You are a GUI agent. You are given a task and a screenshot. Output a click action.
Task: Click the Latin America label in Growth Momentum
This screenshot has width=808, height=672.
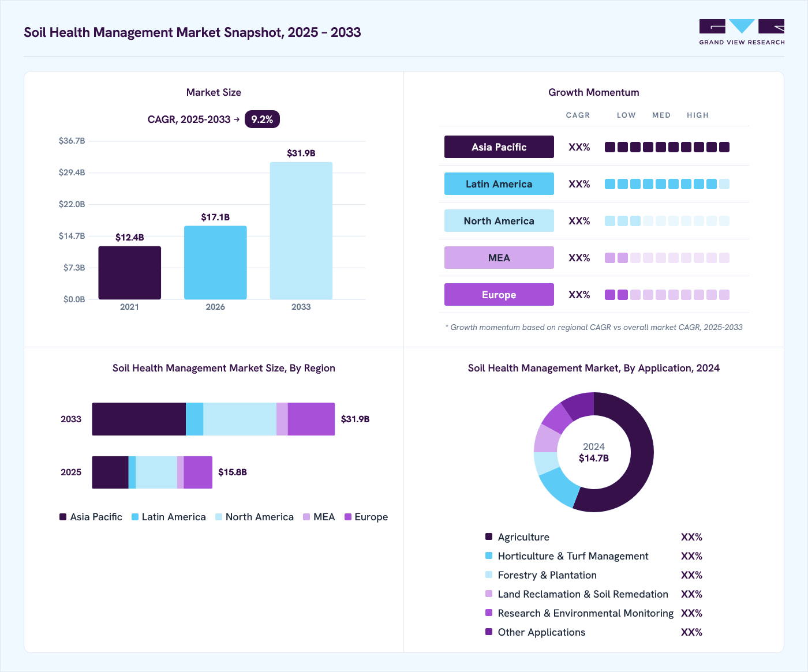click(x=499, y=184)
